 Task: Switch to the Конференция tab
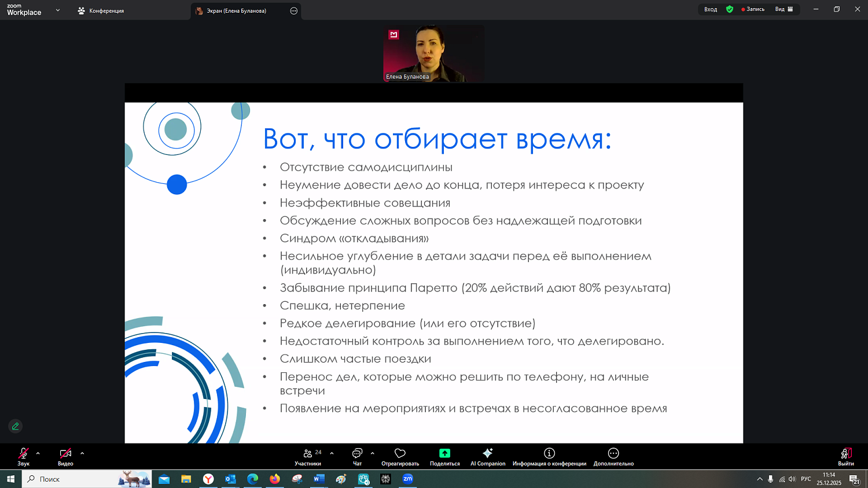pos(107,10)
